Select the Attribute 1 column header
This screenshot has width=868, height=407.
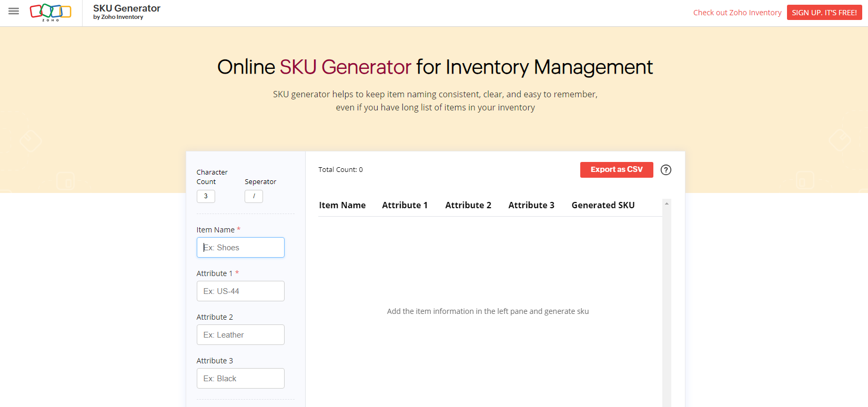pos(405,206)
